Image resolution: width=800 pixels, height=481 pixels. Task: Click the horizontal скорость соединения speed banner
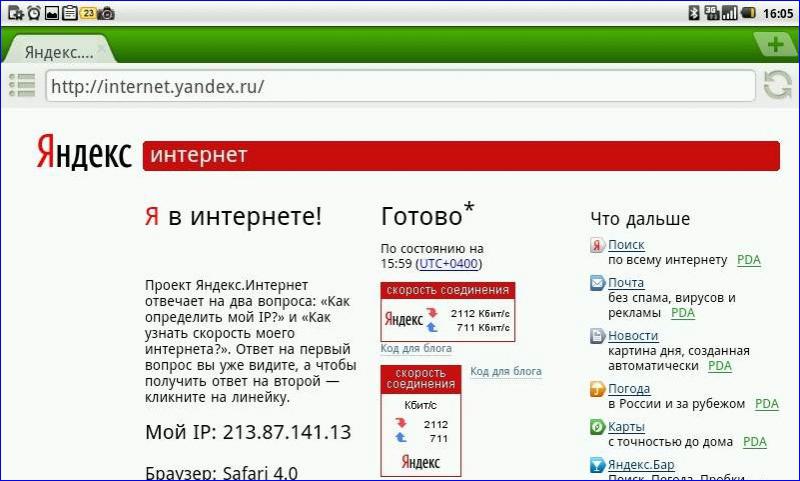[x=448, y=312]
